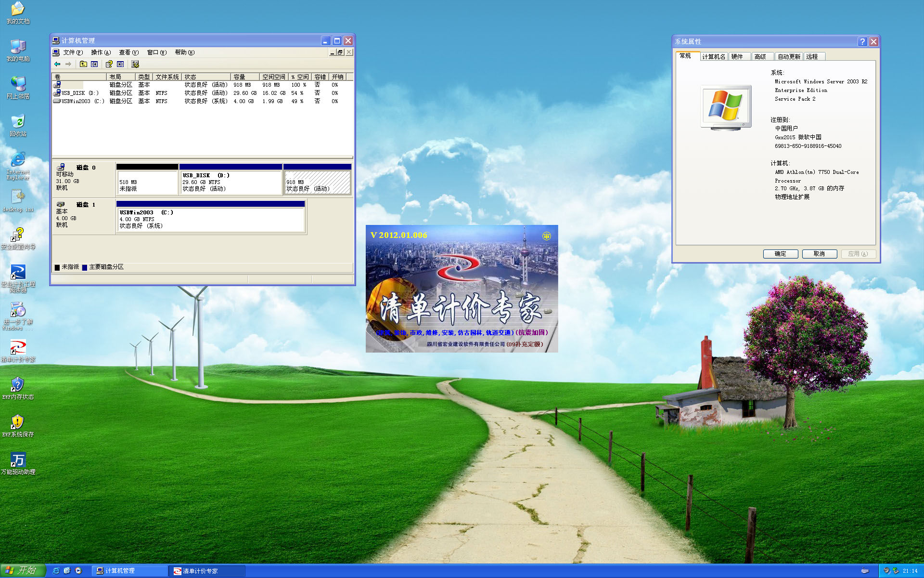Click 确定 button in 系统属性
The width and height of the screenshot is (924, 578).
(781, 254)
